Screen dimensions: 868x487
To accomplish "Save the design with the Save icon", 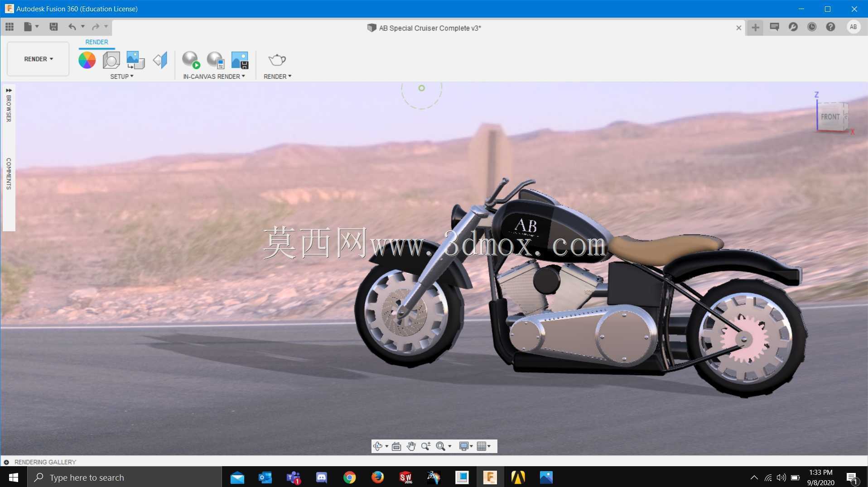I will [x=53, y=27].
